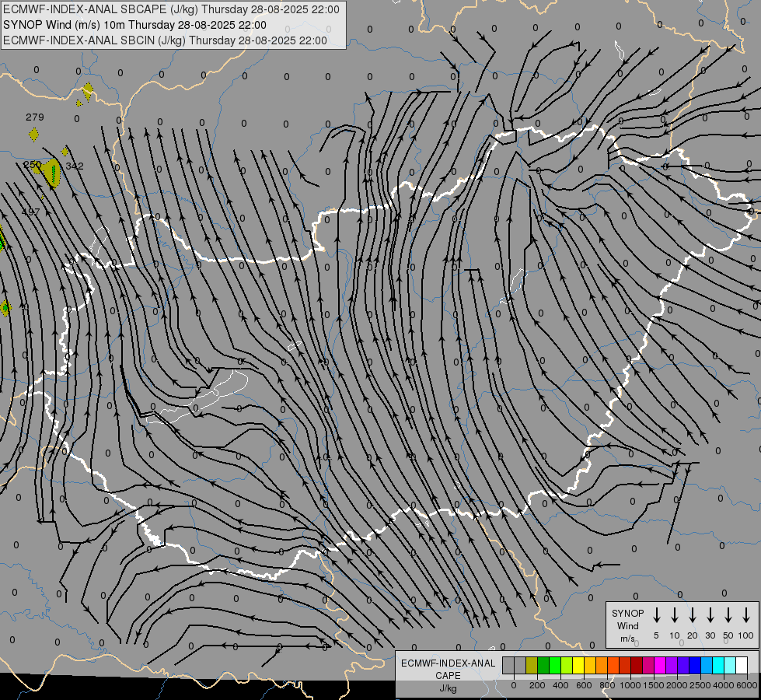Click the 497 CAPE value on map
The height and width of the screenshot is (700, 761).
pyautogui.click(x=30, y=212)
